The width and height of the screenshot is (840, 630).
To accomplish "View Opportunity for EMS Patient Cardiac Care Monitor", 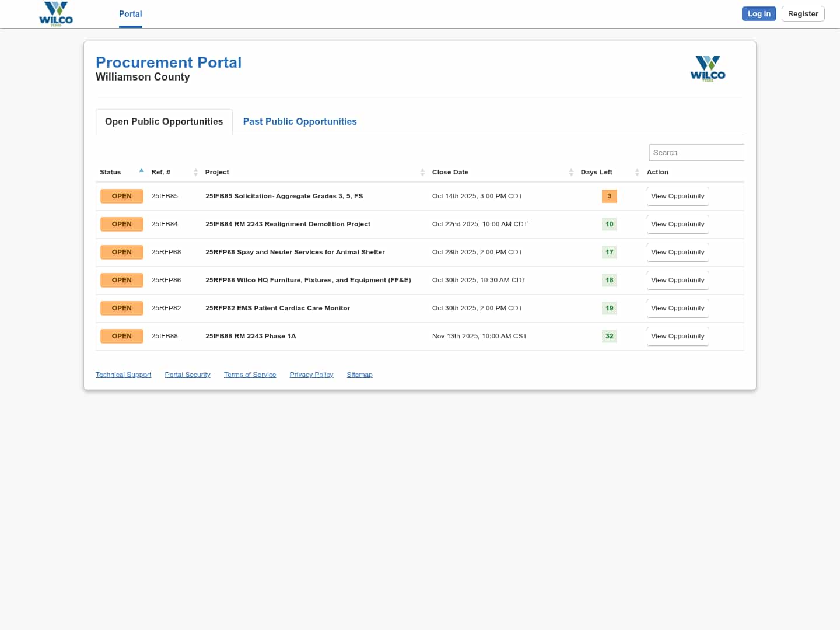I will coord(677,309).
